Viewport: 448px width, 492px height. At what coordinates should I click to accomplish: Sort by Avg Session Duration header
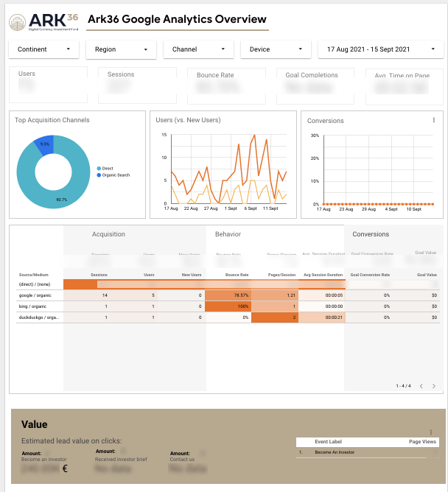323,275
